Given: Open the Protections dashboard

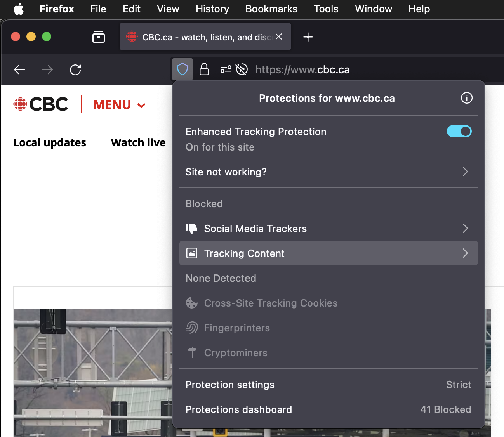Looking at the screenshot, I should pos(328,409).
